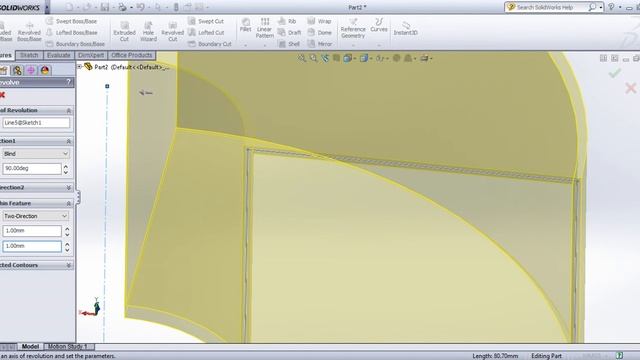The width and height of the screenshot is (640, 360).
Task: Click the Dome command
Action: [x=319, y=32]
